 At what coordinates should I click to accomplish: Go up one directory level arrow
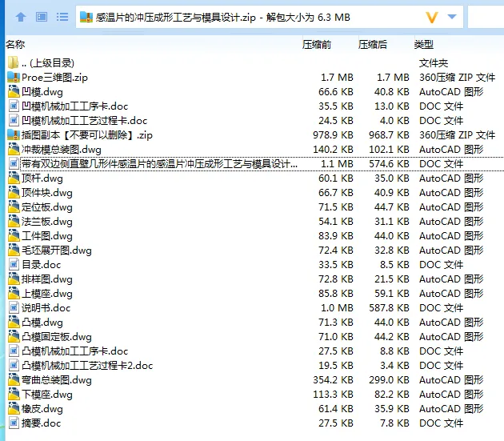21,17
